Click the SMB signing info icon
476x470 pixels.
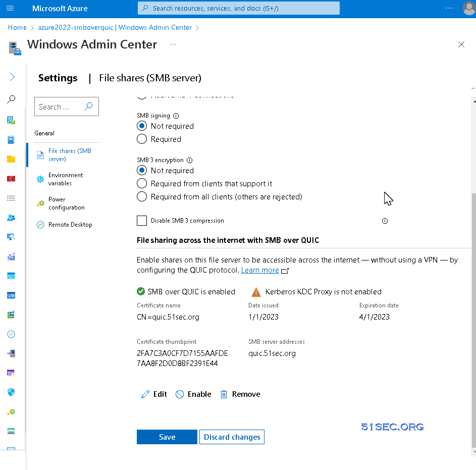176,116
